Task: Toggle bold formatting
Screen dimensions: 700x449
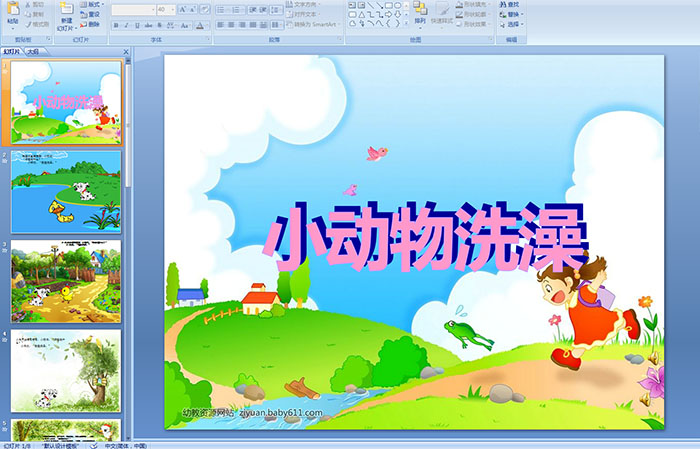Action: pyautogui.click(x=116, y=25)
